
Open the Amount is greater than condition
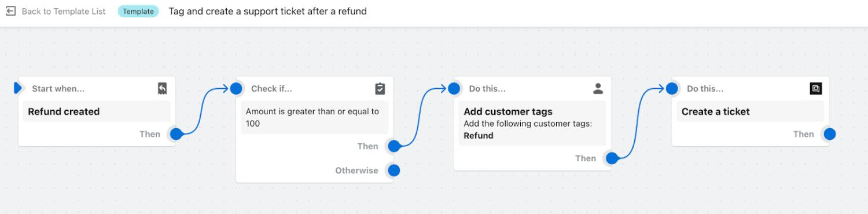click(x=314, y=117)
